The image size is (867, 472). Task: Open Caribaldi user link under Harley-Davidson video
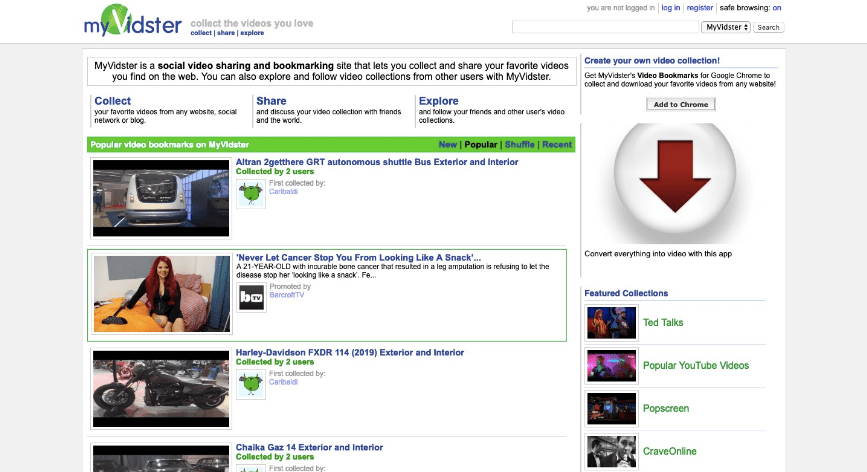click(x=283, y=382)
